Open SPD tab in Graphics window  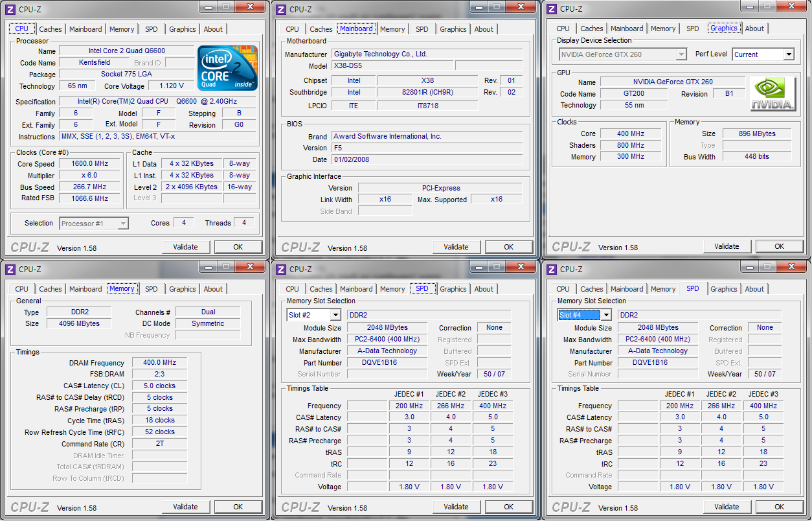pos(693,29)
